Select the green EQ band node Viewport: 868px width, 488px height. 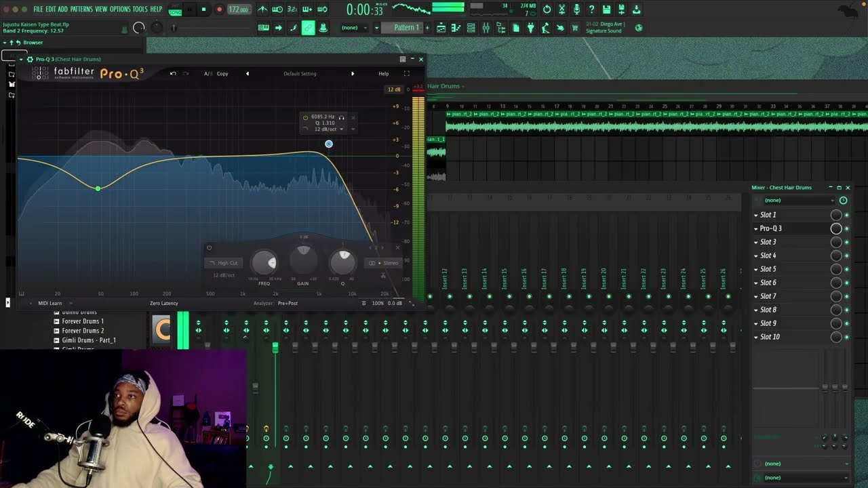(98, 188)
